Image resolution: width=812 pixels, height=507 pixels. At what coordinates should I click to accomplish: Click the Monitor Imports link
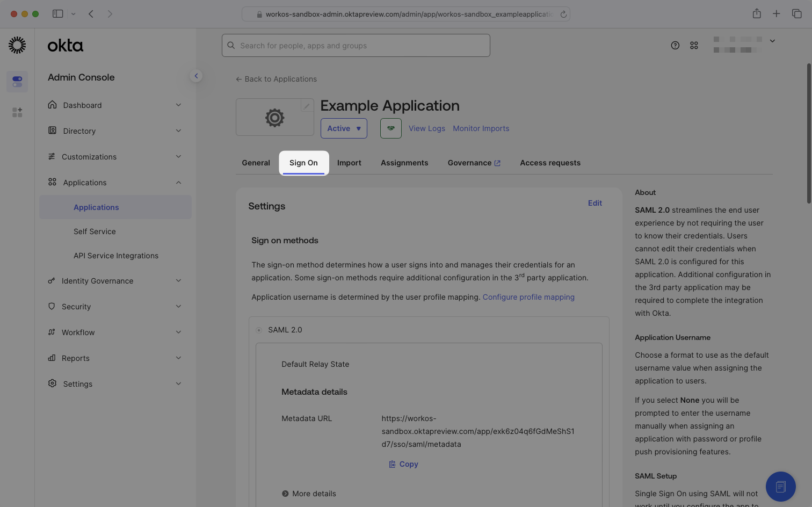[481, 128]
